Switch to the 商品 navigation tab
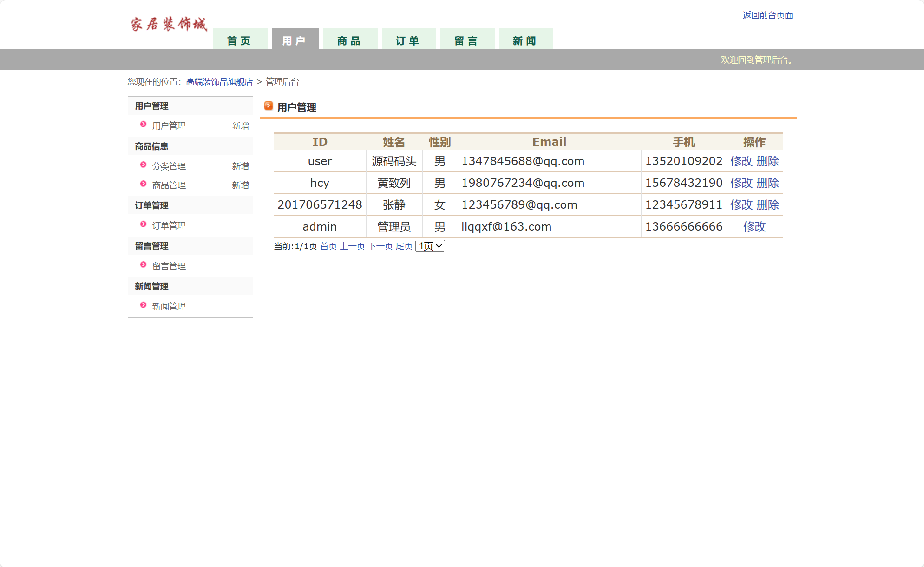 (x=349, y=40)
